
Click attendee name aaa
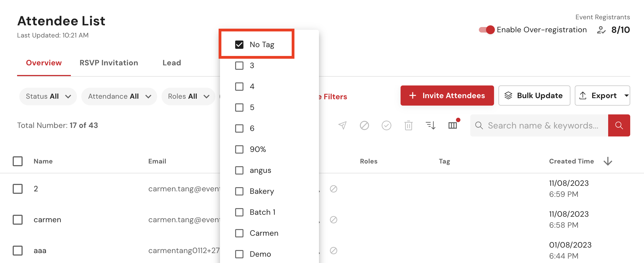[40, 251]
